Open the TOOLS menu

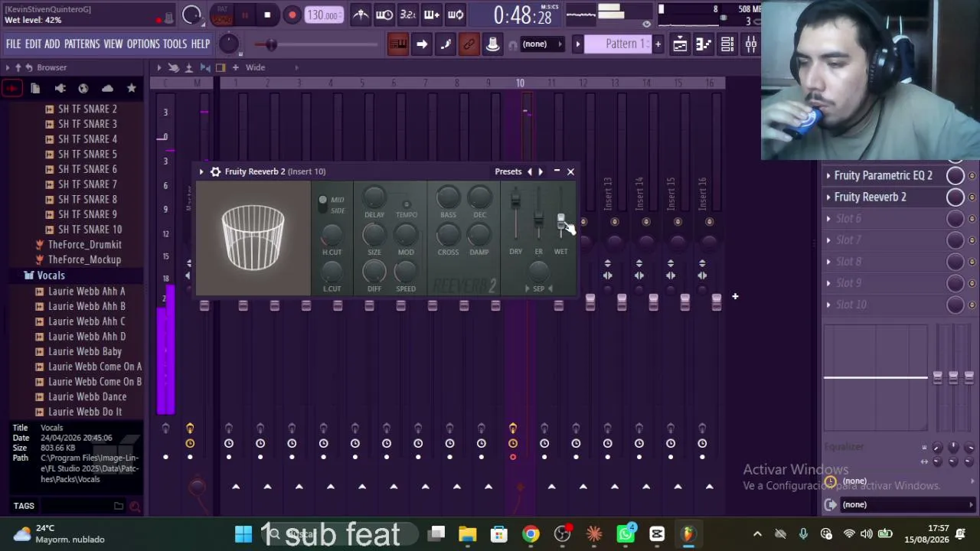pos(175,44)
